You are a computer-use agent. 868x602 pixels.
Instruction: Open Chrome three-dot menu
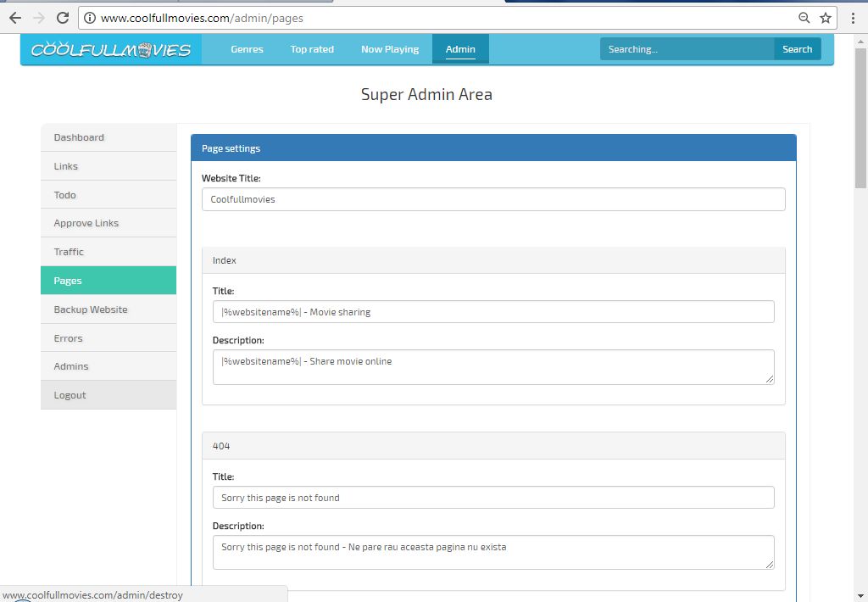853,18
